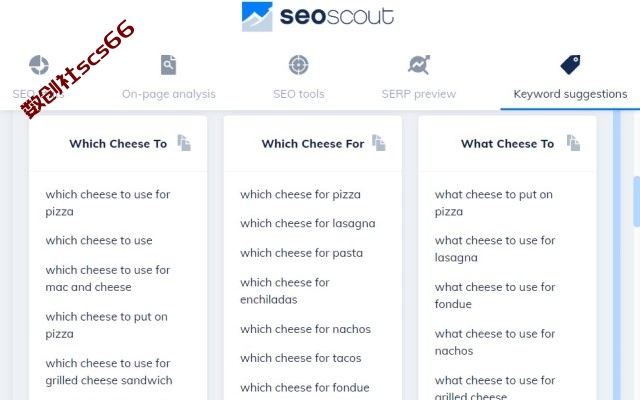Copy the Which Cheese For list

point(379,143)
